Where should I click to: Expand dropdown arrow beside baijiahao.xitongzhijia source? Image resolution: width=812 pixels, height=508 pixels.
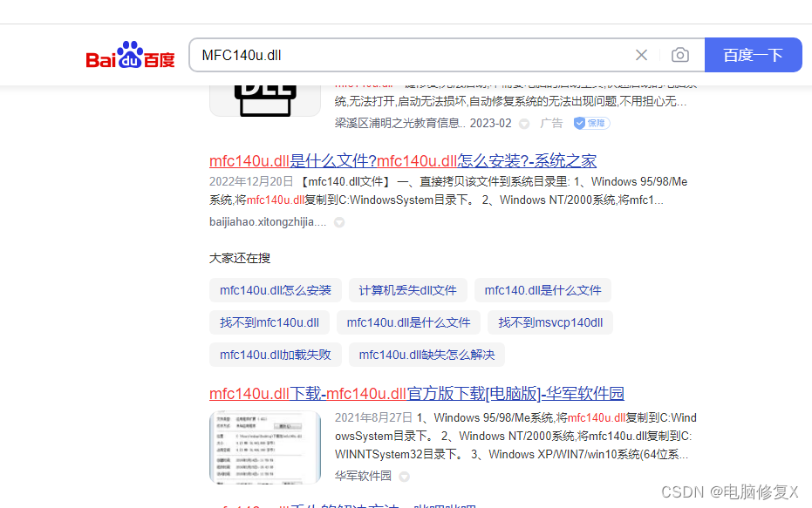[x=339, y=222]
